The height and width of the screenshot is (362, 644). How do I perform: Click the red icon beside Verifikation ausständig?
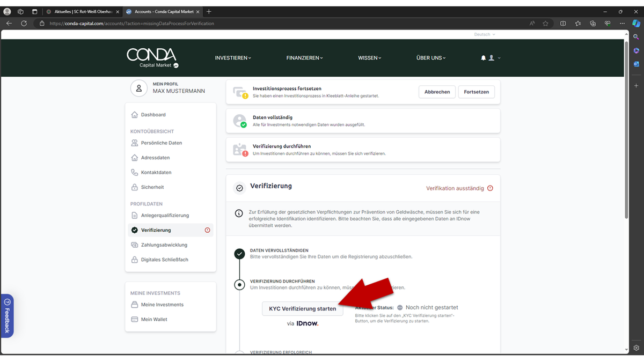[x=490, y=189]
